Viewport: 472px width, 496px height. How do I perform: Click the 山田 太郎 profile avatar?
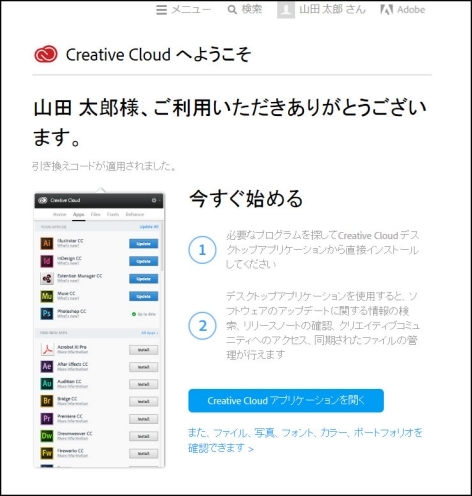coord(286,9)
